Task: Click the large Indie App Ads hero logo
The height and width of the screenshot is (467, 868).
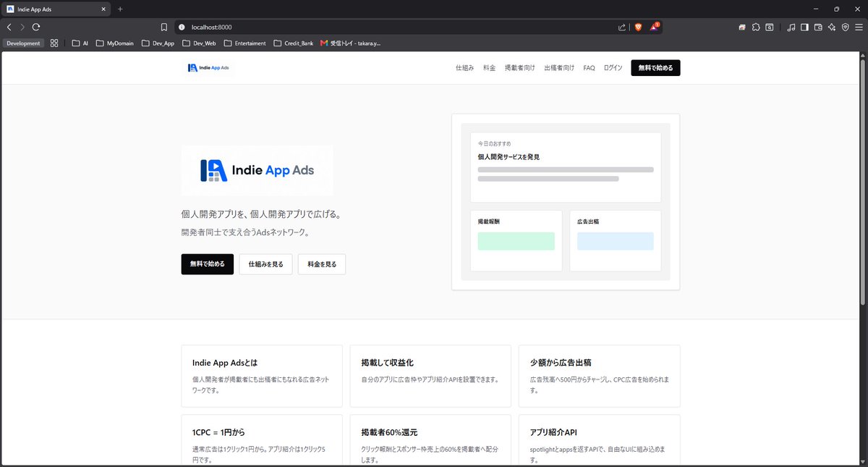Action: coord(258,170)
